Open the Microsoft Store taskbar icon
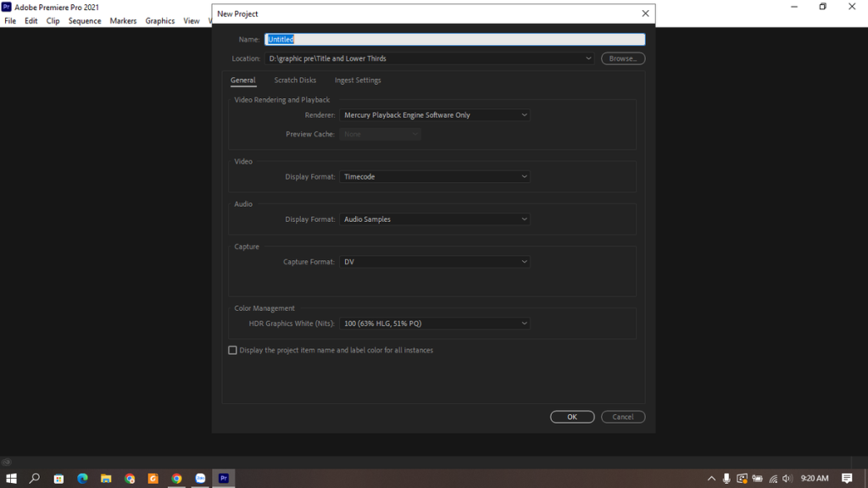Image resolution: width=868 pixels, height=488 pixels. [58, 479]
